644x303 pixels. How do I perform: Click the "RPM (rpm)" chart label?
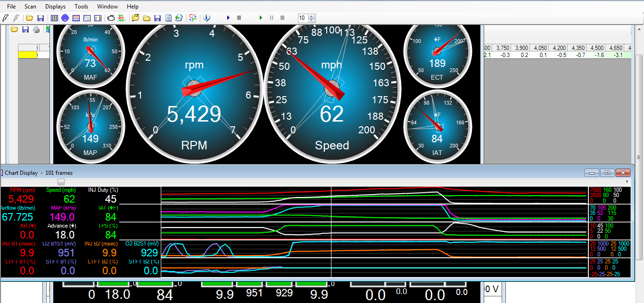pyautogui.click(x=23, y=190)
